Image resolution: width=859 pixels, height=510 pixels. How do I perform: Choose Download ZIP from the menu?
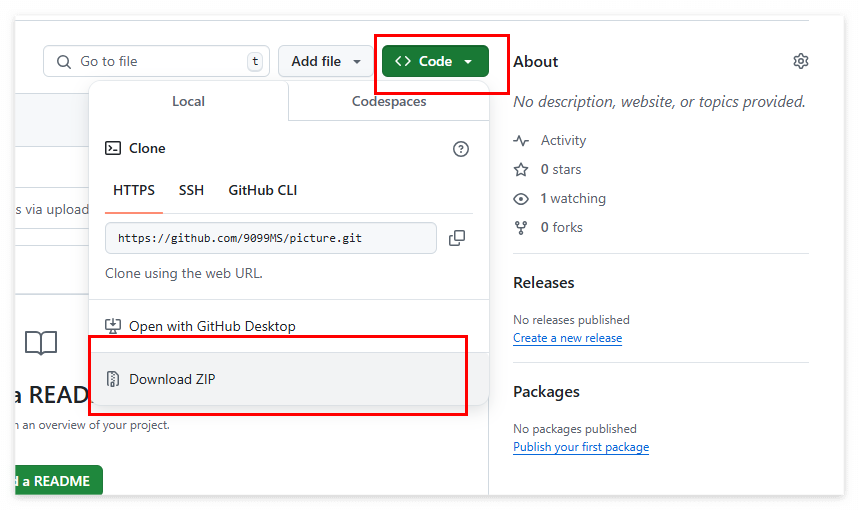[x=289, y=379]
